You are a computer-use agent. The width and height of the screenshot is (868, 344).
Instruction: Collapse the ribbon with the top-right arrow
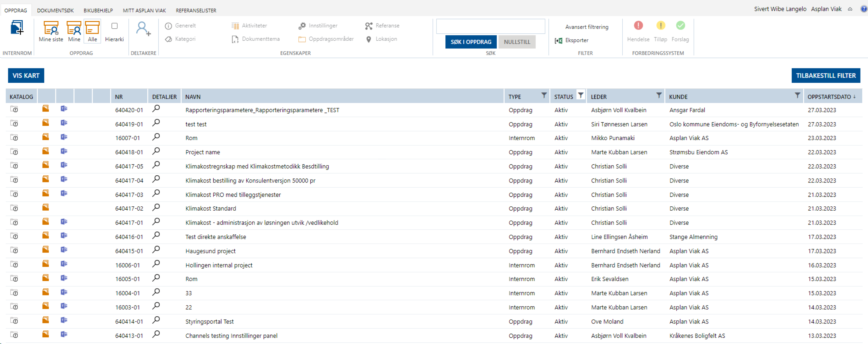point(850,9)
